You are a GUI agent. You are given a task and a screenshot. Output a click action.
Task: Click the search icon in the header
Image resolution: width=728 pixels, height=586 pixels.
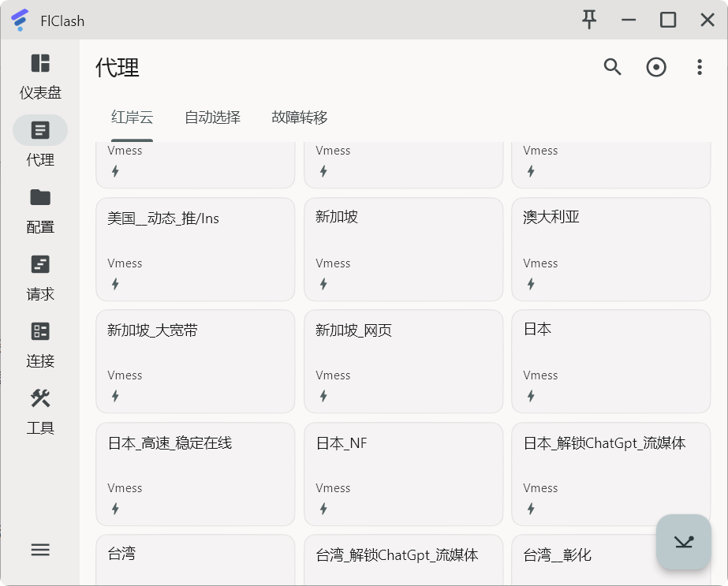tap(612, 67)
